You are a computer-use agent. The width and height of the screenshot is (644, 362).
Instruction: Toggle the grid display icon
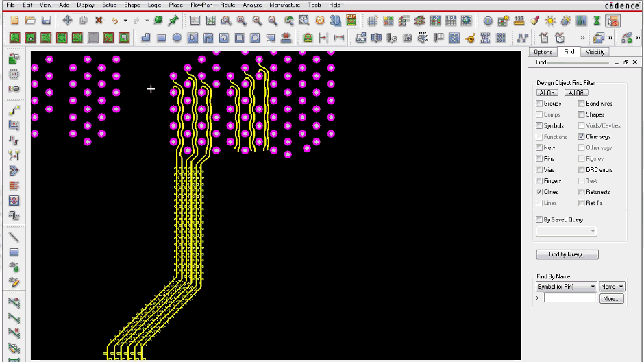pyautogui.click(x=373, y=21)
